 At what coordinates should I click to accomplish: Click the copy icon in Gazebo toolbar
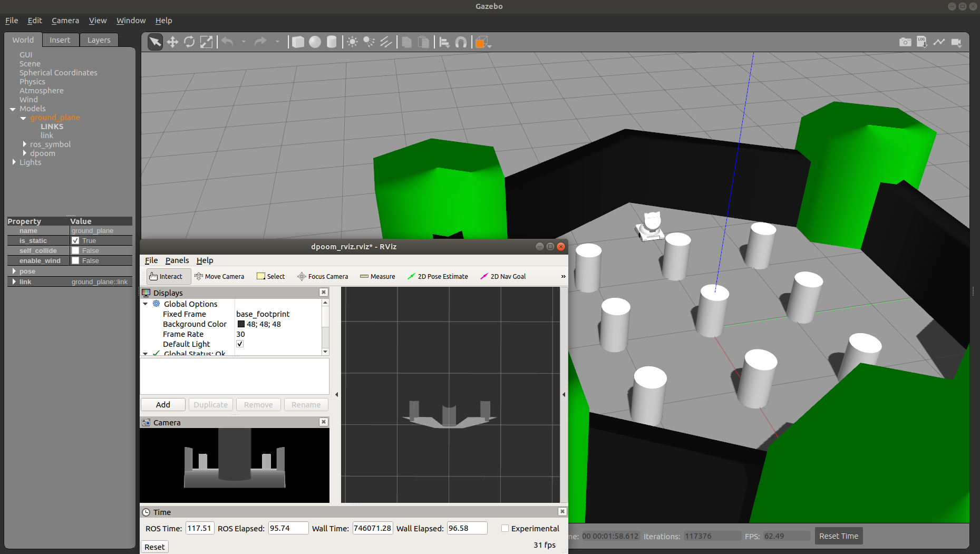tap(406, 42)
